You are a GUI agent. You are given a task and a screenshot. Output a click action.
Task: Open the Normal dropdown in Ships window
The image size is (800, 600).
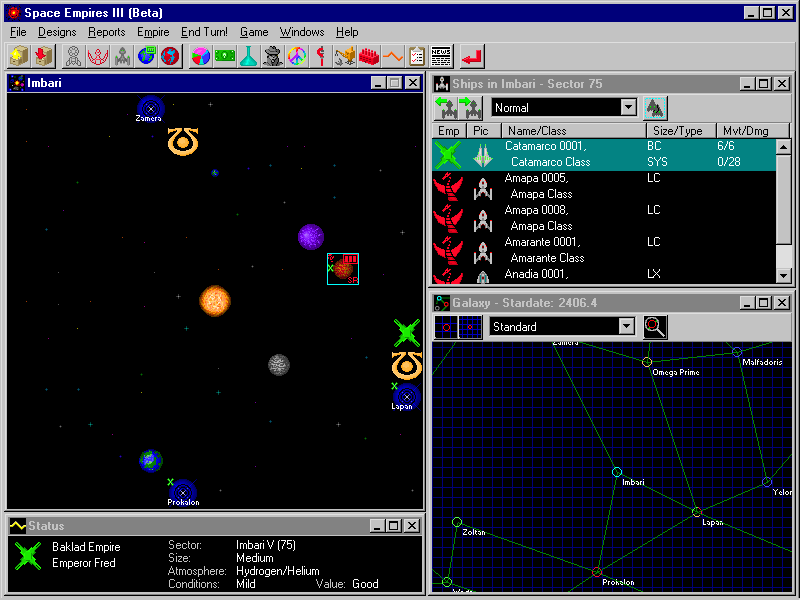click(x=629, y=108)
